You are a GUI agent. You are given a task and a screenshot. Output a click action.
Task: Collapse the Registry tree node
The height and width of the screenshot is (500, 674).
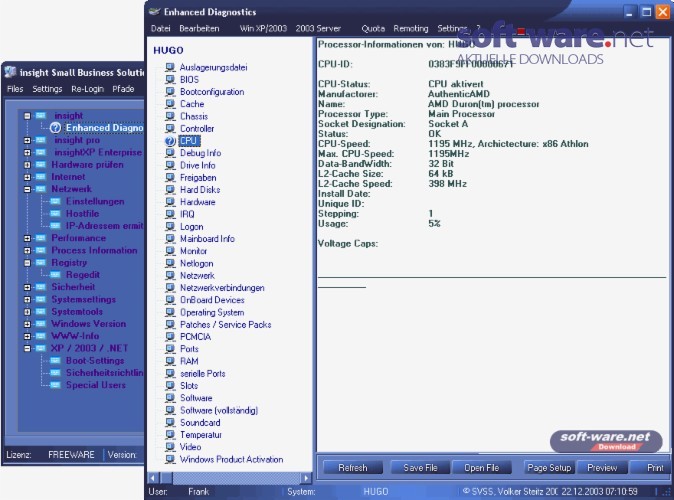28,263
